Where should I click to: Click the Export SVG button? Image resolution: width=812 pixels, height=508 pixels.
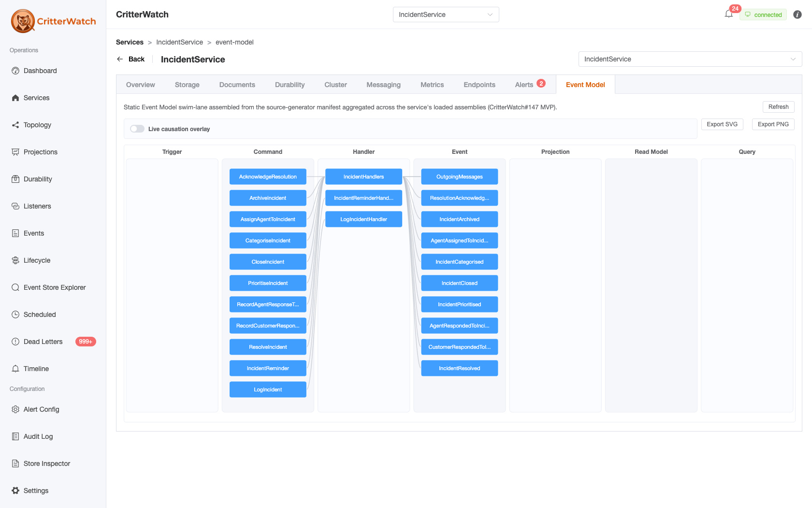click(722, 124)
